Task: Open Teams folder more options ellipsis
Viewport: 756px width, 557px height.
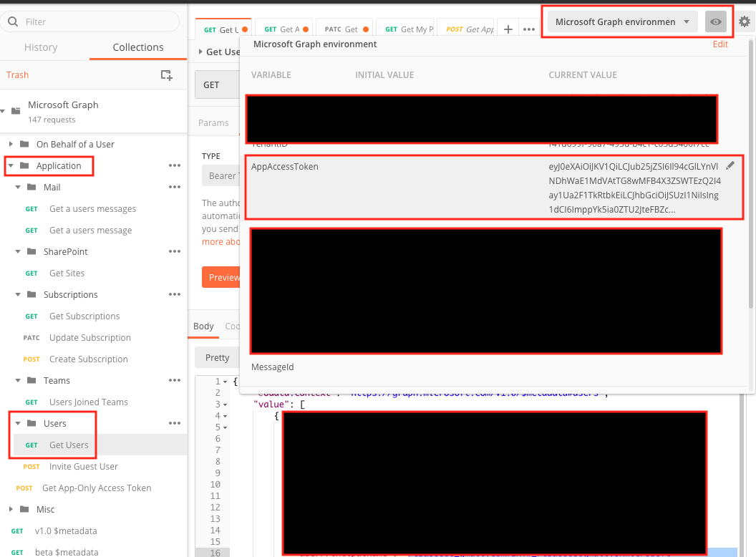Action: tap(175, 380)
